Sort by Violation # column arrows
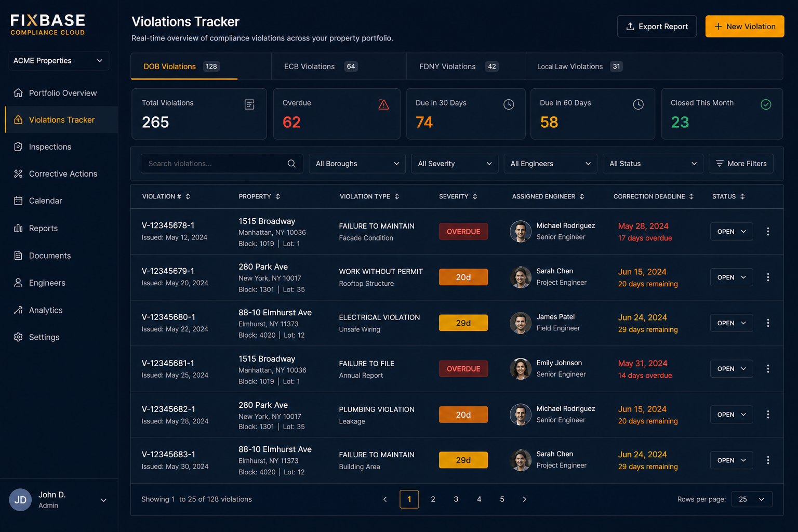The width and height of the screenshot is (798, 532). pyautogui.click(x=188, y=196)
